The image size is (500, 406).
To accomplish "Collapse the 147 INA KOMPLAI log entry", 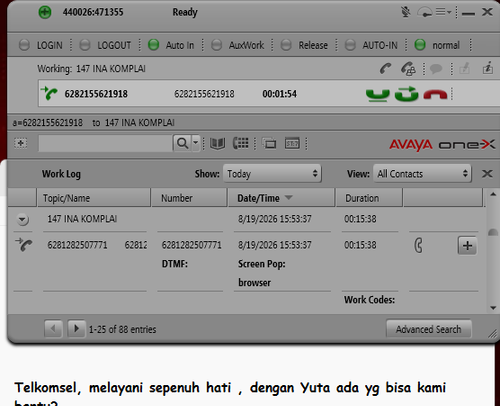I will 23,220.
